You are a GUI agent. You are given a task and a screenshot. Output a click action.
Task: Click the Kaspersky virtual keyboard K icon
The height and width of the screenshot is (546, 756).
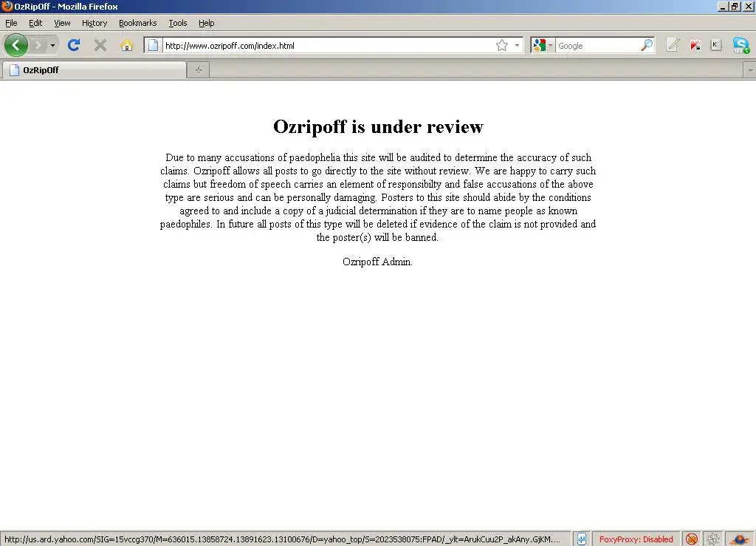click(x=715, y=45)
